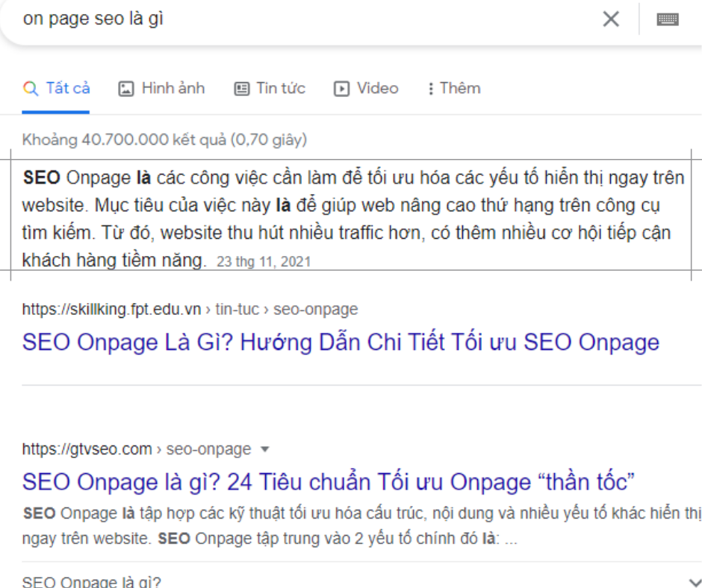Switch to the Video results tab
Viewport: 702px width, 588px height.
pos(377,88)
